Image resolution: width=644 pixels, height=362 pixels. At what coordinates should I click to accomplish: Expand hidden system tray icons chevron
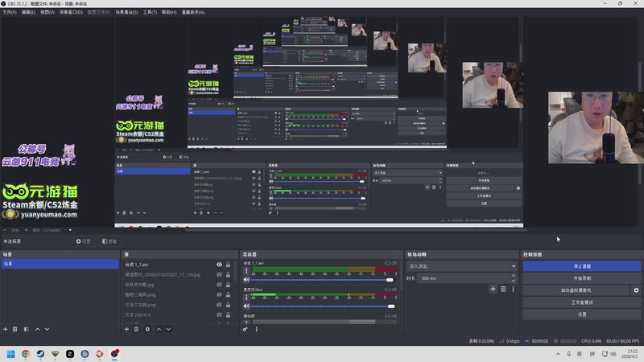pos(558,354)
